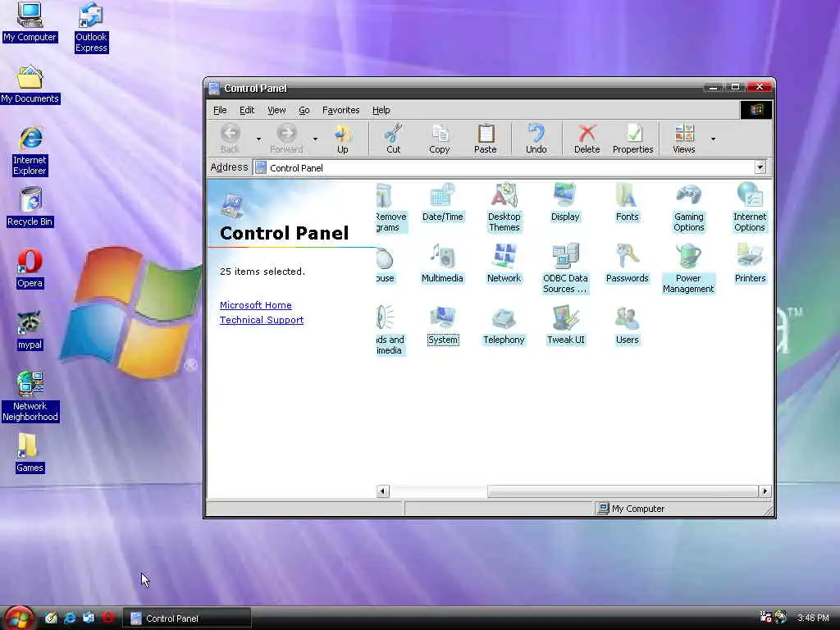The height and width of the screenshot is (630, 840).
Task: Select the System icon
Action: tap(442, 325)
